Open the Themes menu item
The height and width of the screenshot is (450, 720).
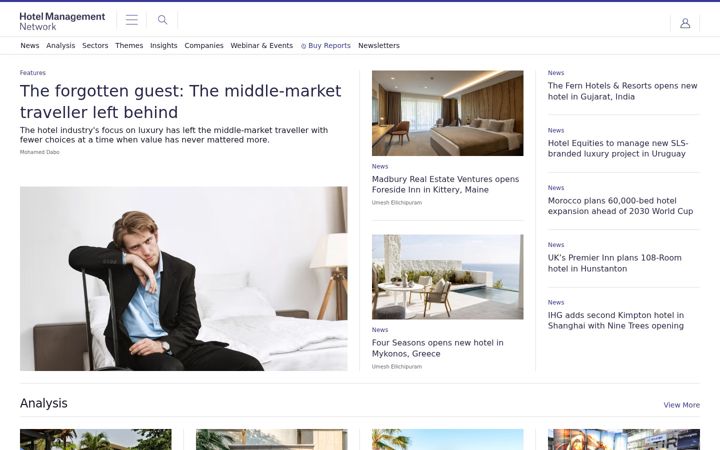(129, 45)
